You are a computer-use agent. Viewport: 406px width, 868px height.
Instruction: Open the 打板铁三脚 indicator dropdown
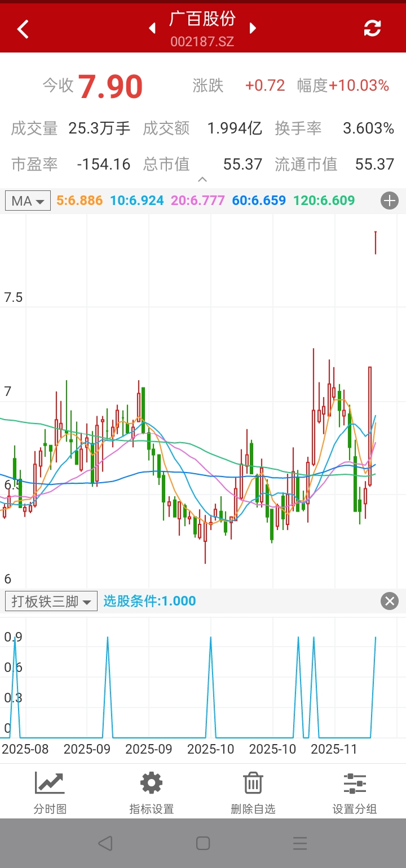(51, 601)
